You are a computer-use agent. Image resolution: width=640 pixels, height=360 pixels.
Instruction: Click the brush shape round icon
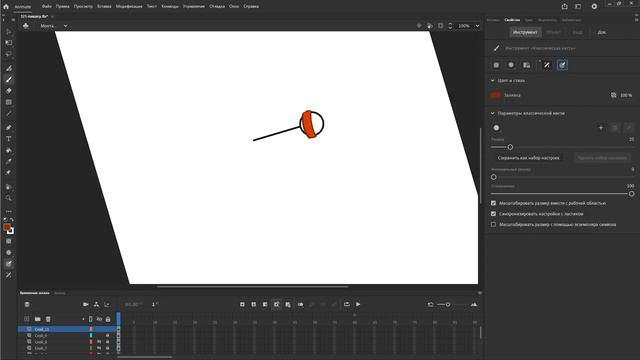click(x=496, y=128)
